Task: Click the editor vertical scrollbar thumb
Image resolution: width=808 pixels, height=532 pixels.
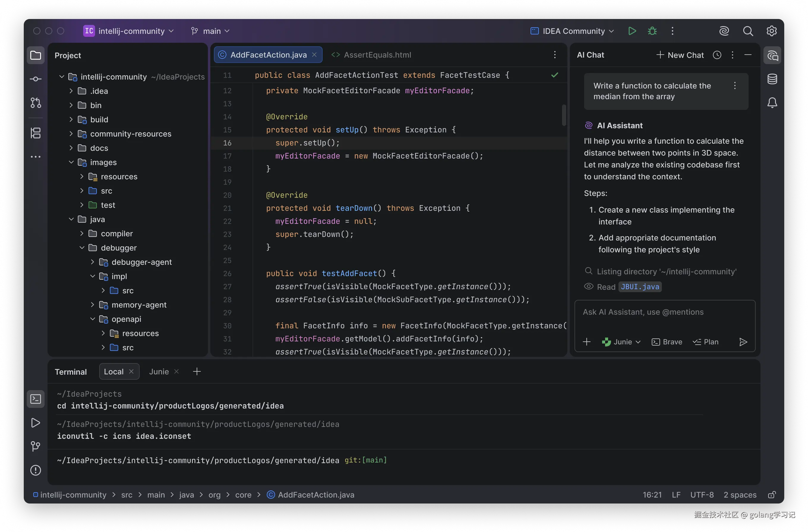Action: click(x=564, y=115)
